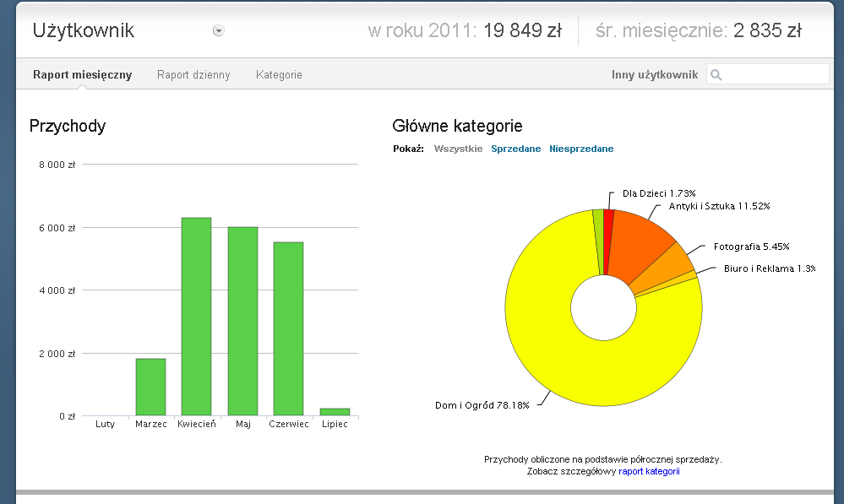Select red Dla Dzieci pie slice
844x504 pixels.
(607, 241)
